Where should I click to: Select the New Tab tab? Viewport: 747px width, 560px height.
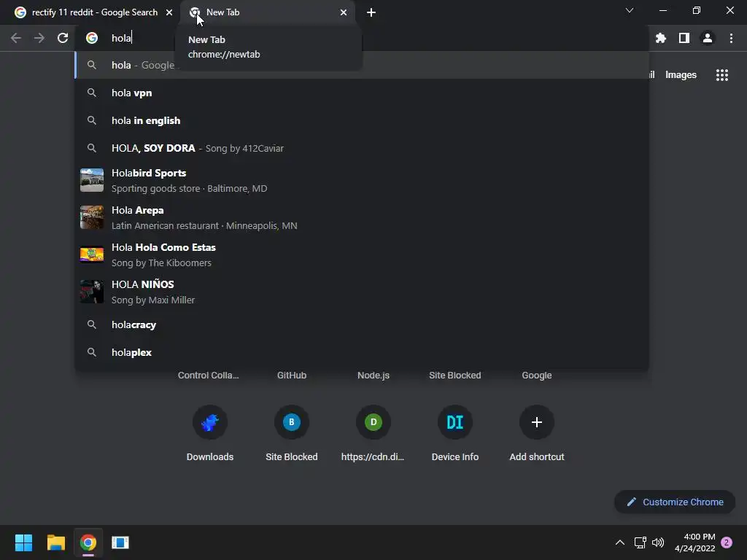pos(267,12)
